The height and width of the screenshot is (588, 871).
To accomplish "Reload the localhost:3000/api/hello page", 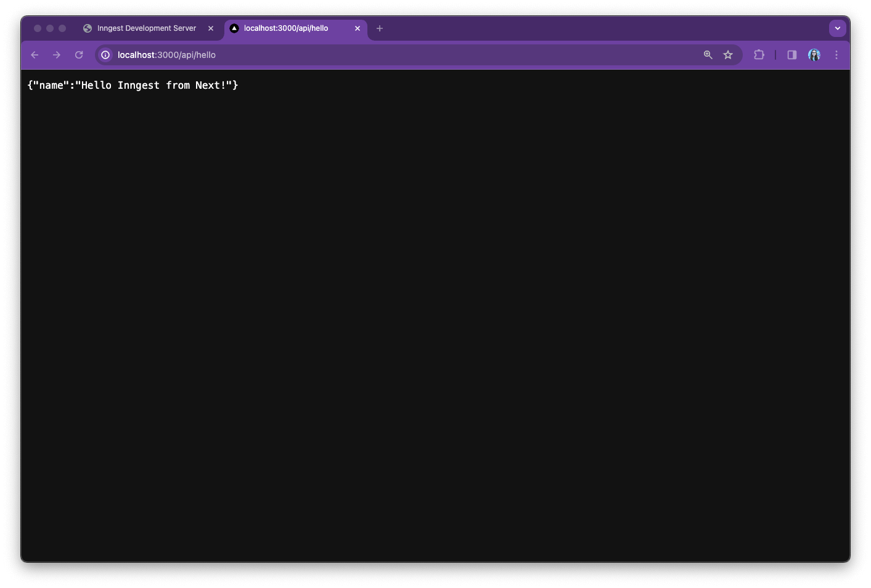I will click(x=79, y=55).
